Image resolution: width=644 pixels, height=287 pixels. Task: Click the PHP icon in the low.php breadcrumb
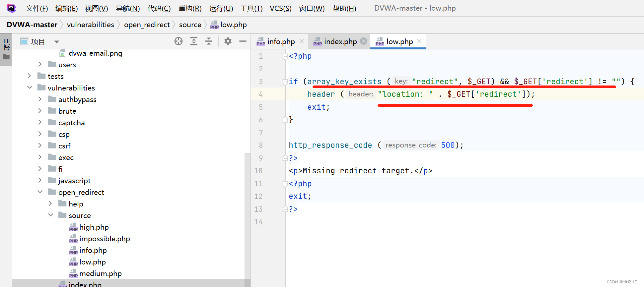click(x=214, y=25)
